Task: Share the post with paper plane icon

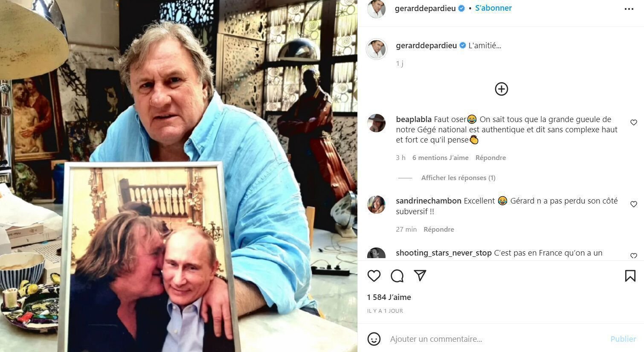Action: (420, 276)
